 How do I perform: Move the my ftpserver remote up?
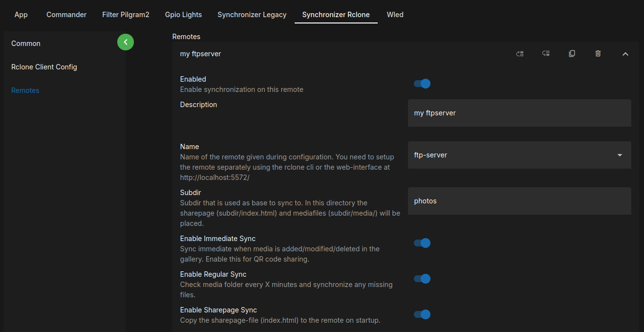pos(520,53)
